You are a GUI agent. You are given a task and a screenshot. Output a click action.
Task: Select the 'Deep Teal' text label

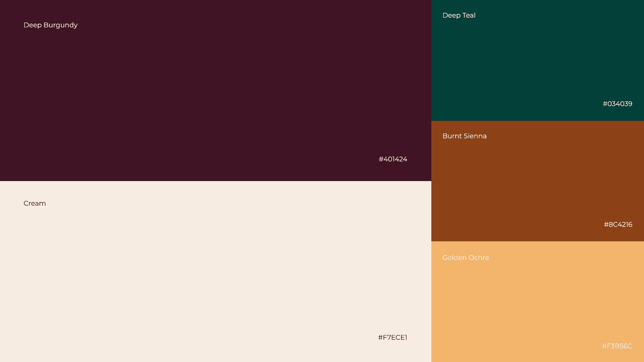pyautogui.click(x=459, y=15)
